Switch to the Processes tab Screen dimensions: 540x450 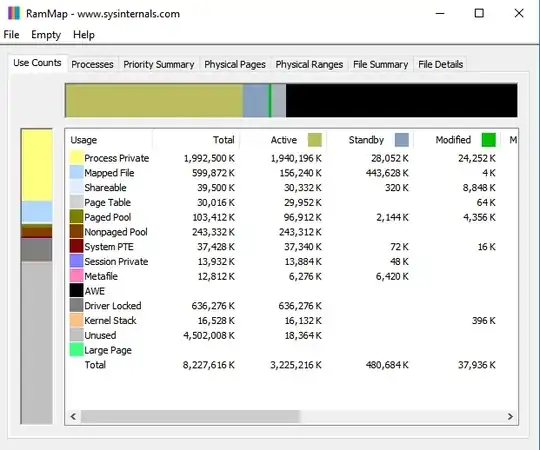coord(92,64)
